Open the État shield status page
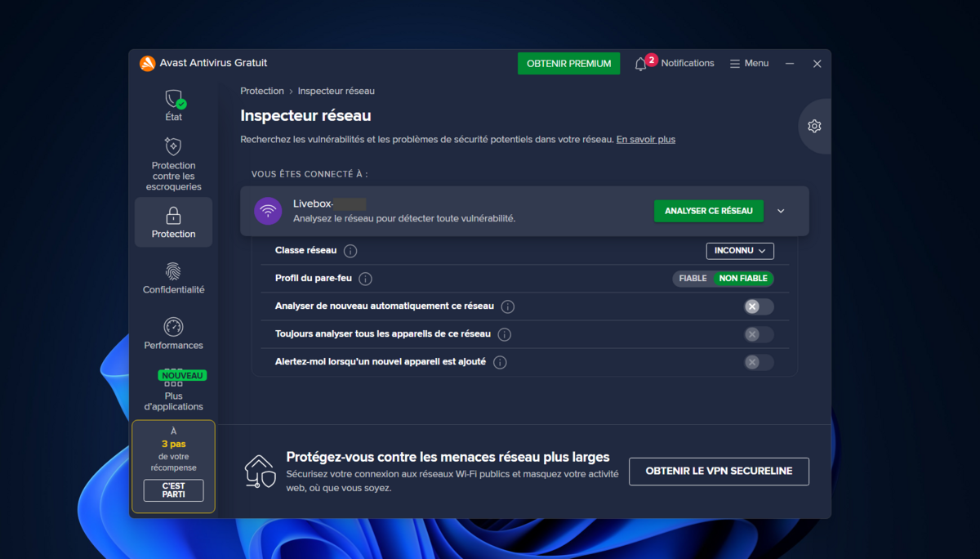Viewport: 980px width, 559px height. pyautogui.click(x=173, y=105)
